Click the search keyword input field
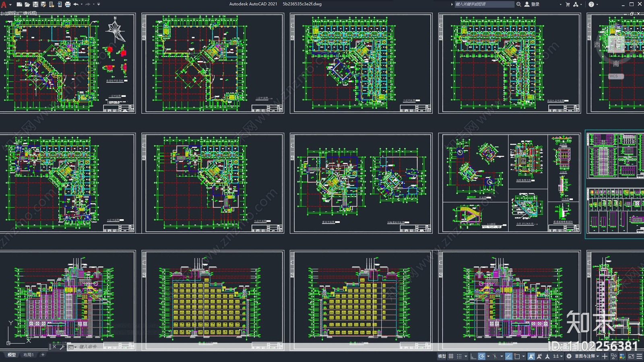644x362 pixels. 484,4
